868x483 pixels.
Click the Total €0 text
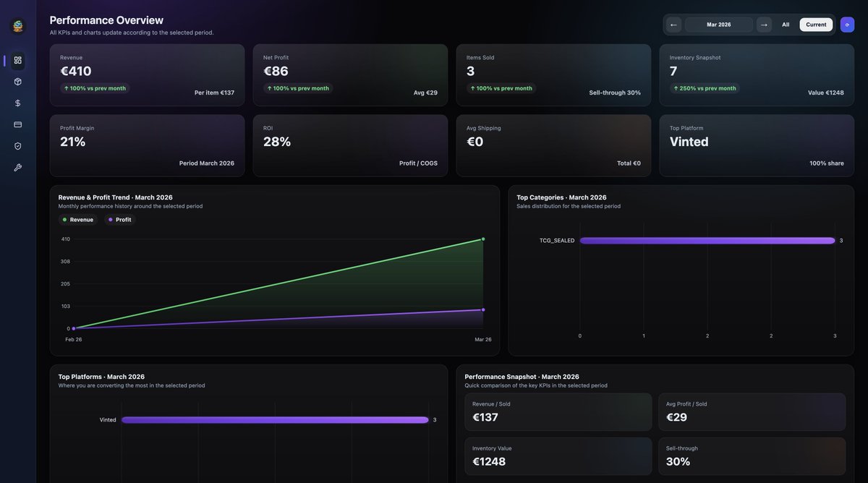tap(629, 163)
